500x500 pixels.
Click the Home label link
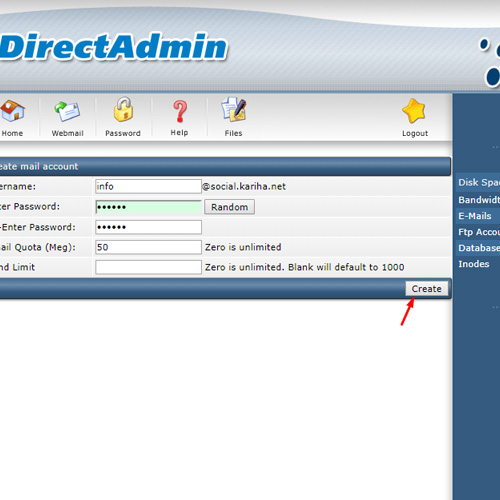[x=12, y=133]
